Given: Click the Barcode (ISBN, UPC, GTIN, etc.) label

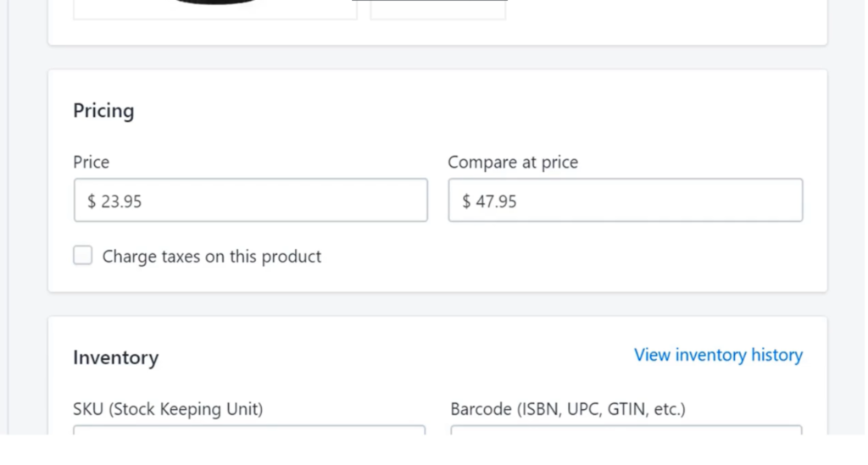Looking at the screenshot, I should pyautogui.click(x=567, y=409).
